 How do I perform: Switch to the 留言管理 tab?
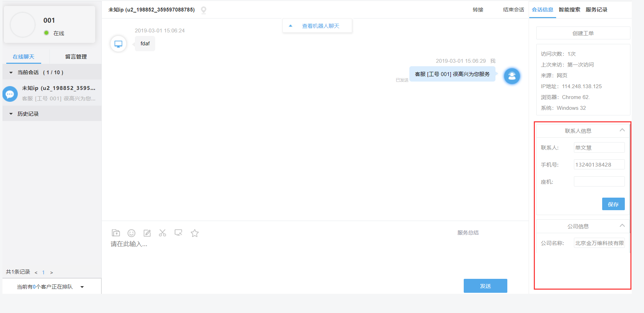click(76, 57)
